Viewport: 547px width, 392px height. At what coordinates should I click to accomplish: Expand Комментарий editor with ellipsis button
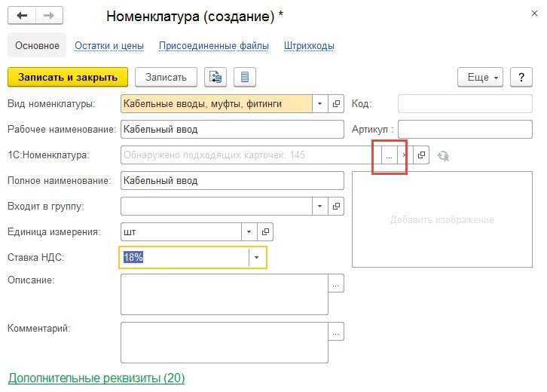coord(336,331)
